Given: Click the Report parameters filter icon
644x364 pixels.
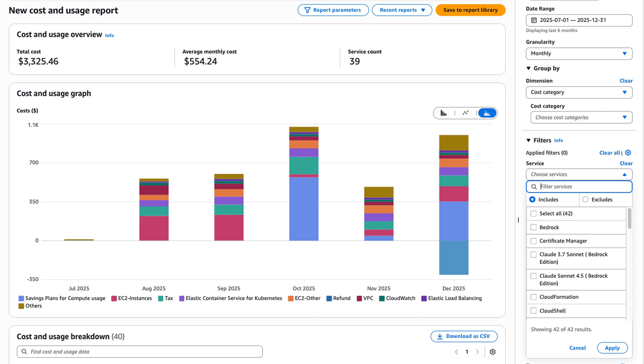Looking at the screenshot, I should 307,10.
